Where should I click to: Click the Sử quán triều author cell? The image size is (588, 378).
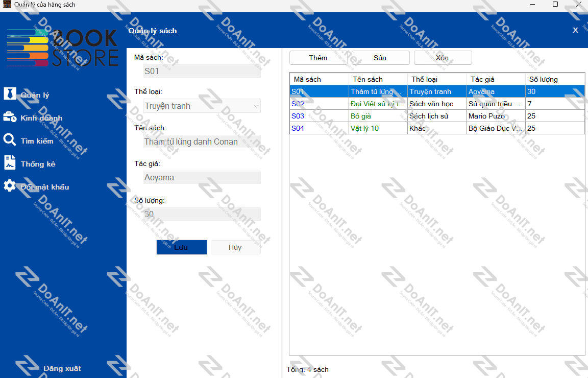coord(496,104)
